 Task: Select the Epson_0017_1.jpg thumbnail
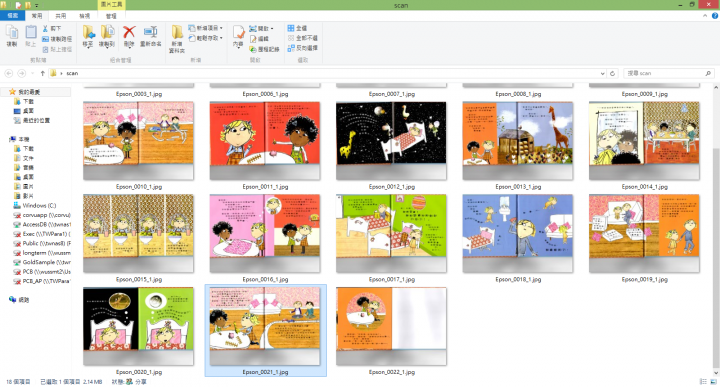(x=391, y=233)
